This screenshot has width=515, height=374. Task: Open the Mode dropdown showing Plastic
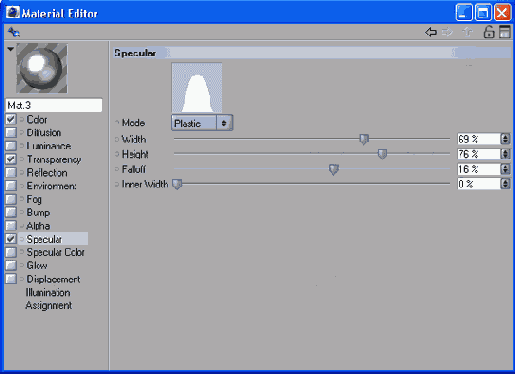[202, 123]
